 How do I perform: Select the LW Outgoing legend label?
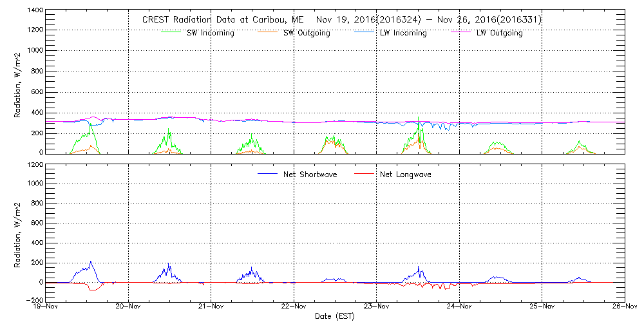point(499,33)
